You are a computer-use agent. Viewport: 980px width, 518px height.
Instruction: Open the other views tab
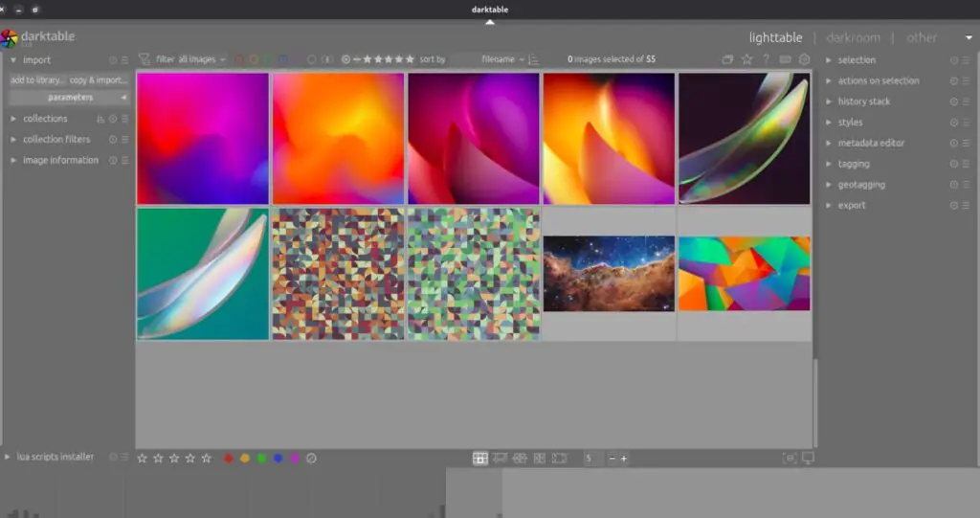point(922,37)
